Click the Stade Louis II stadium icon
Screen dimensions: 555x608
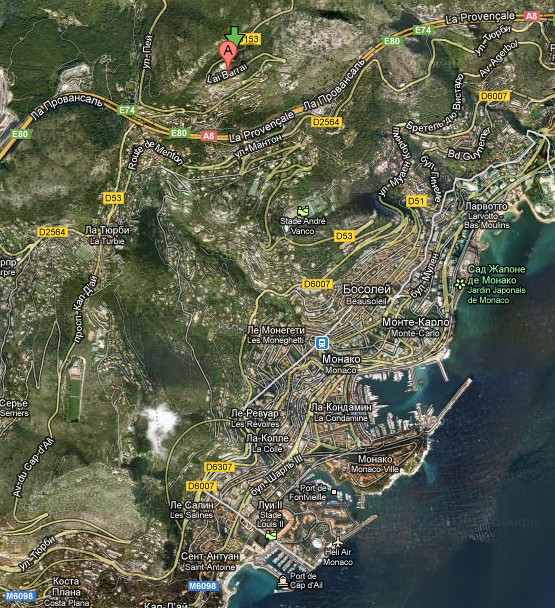point(271,535)
